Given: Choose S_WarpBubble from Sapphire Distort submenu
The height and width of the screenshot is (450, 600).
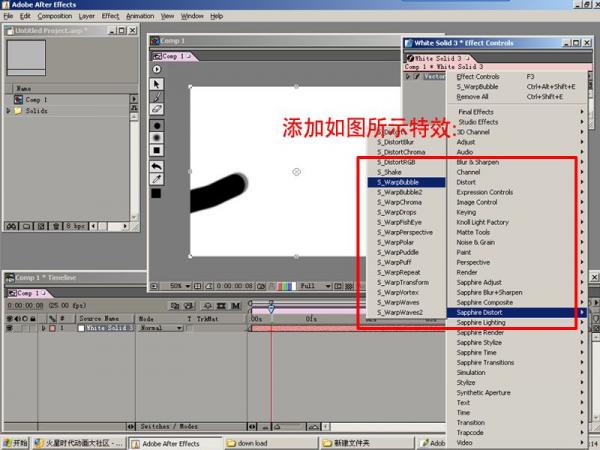Looking at the screenshot, I should [x=406, y=182].
